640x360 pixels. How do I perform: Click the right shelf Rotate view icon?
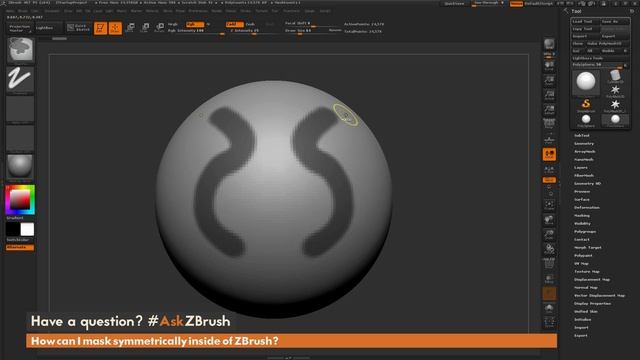tap(549, 249)
